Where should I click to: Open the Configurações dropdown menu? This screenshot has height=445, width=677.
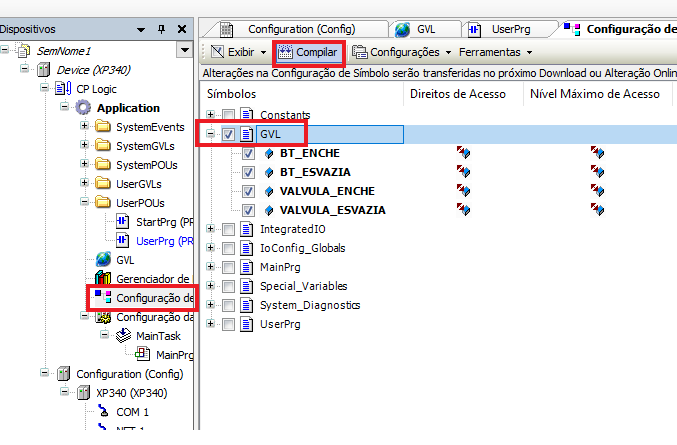coord(403,51)
